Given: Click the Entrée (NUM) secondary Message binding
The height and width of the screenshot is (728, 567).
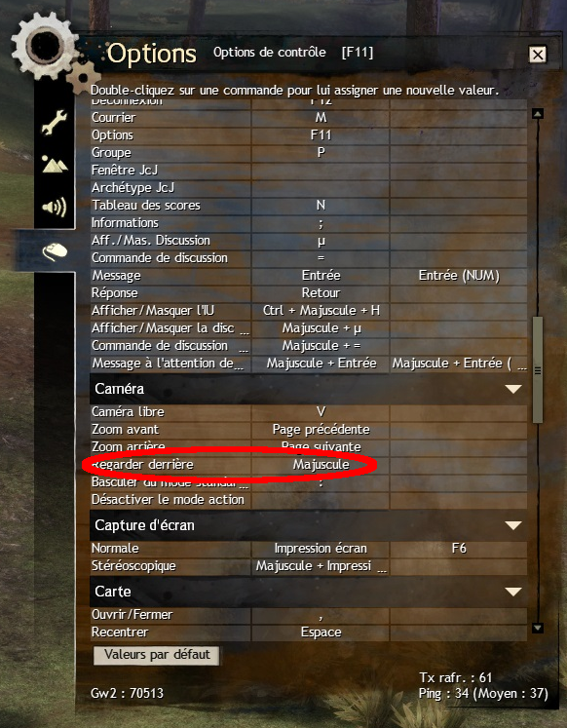Looking at the screenshot, I should 459,276.
